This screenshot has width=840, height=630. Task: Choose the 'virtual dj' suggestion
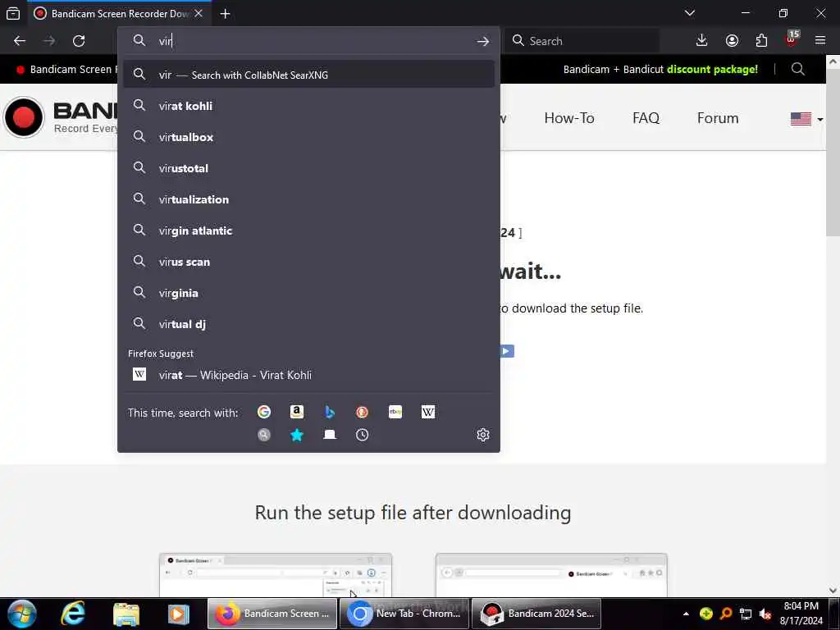pyautogui.click(x=308, y=324)
